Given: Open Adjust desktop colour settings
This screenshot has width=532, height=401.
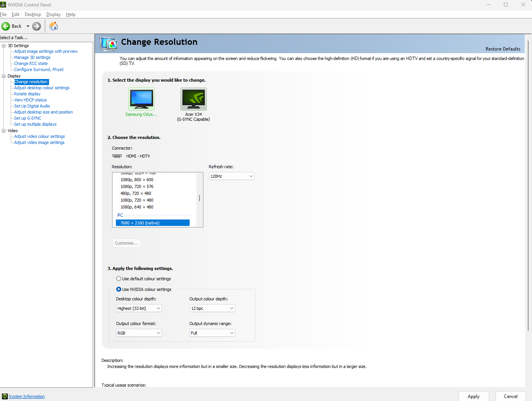Looking at the screenshot, I should tap(42, 88).
